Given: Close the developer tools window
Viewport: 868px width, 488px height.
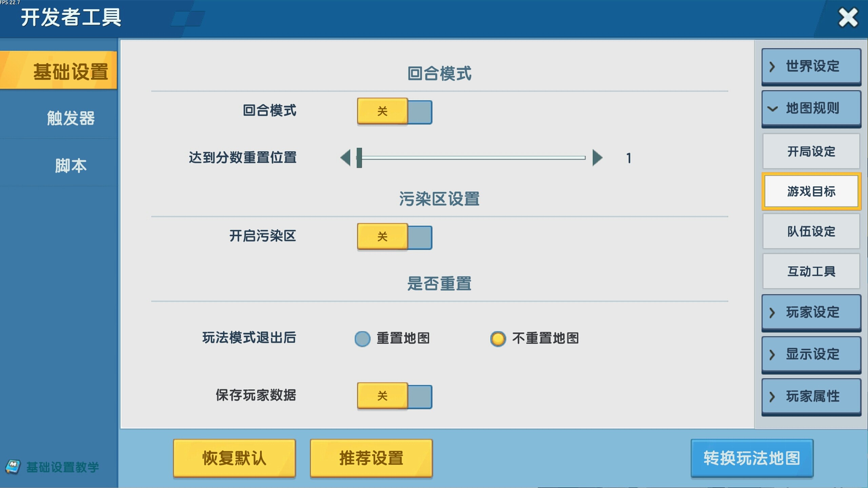Looking at the screenshot, I should coord(848,18).
